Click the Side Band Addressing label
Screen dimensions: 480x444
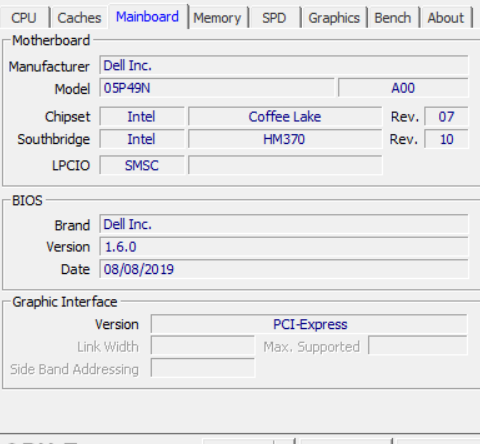click(x=74, y=369)
